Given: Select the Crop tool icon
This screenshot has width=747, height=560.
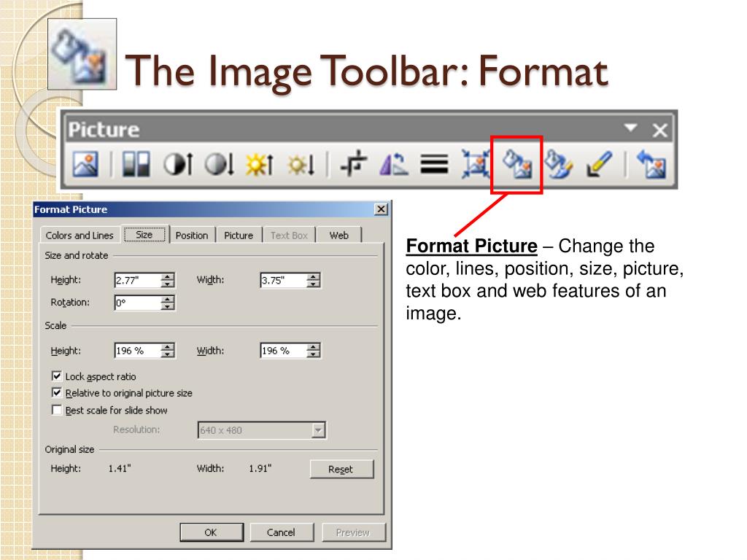Looking at the screenshot, I should click(x=354, y=164).
